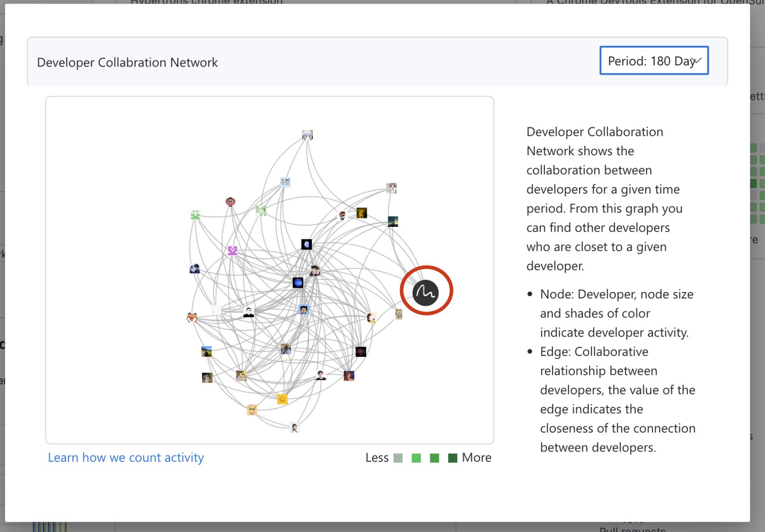Click the red circular face avatar node
The width and height of the screenshot is (765, 532).
[x=230, y=202]
